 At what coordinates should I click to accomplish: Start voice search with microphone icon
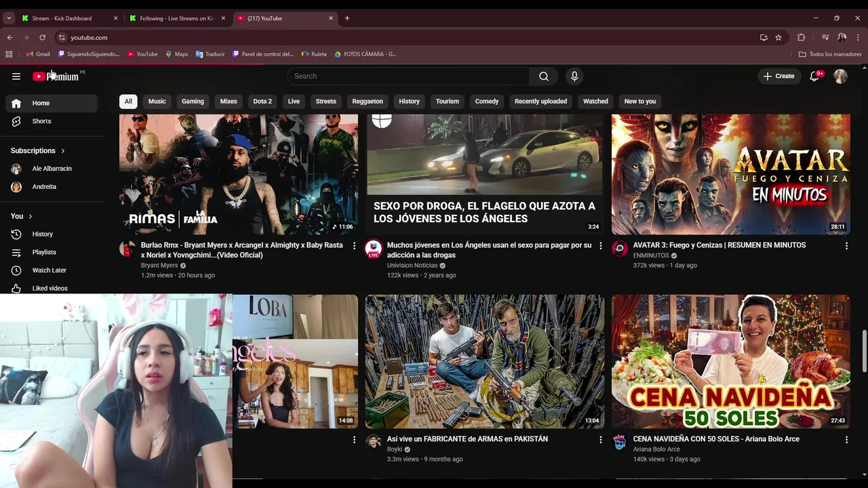click(x=574, y=77)
